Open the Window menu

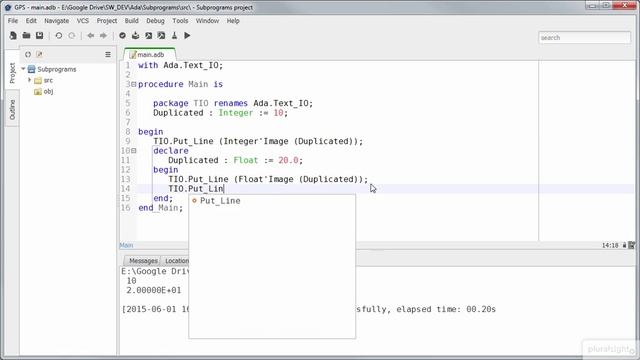[207, 20]
